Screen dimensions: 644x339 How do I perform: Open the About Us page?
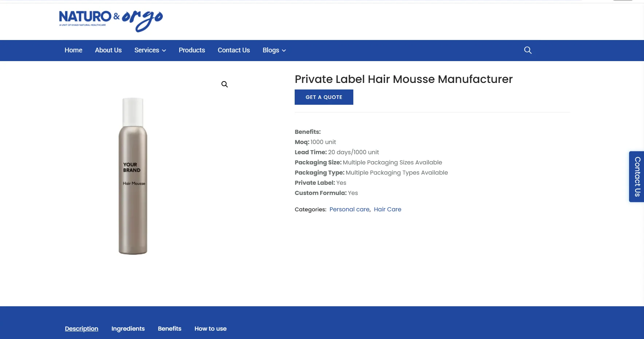coord(108,50)
